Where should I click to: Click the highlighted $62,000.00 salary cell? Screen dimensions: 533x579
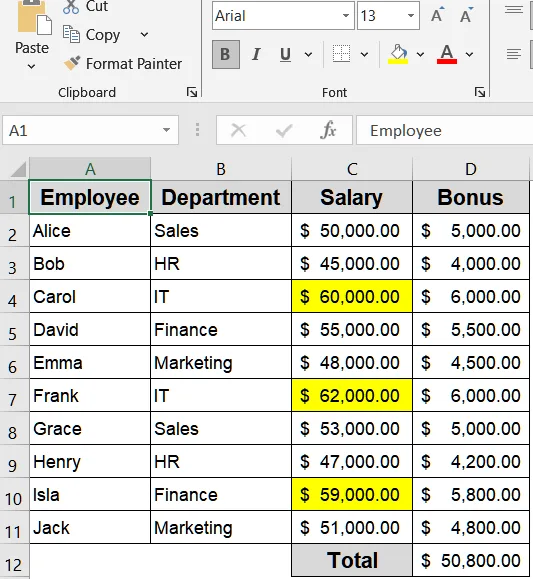click(352, 395)
